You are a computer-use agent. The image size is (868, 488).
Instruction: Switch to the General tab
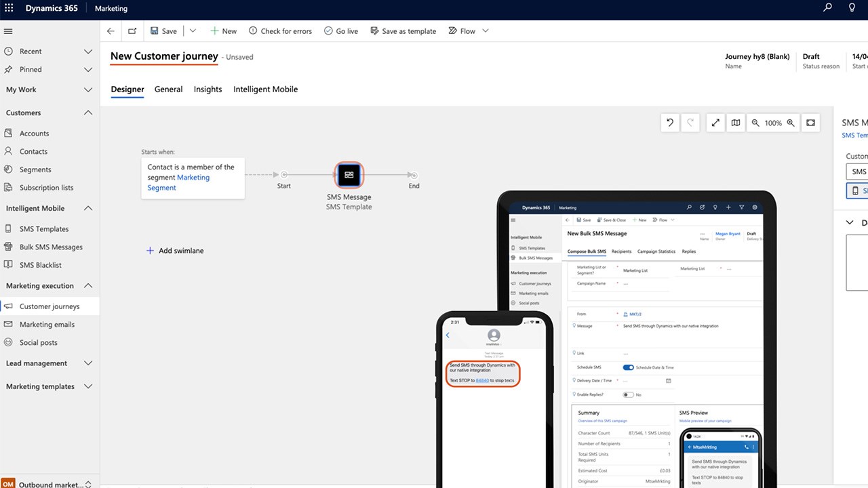168,89
